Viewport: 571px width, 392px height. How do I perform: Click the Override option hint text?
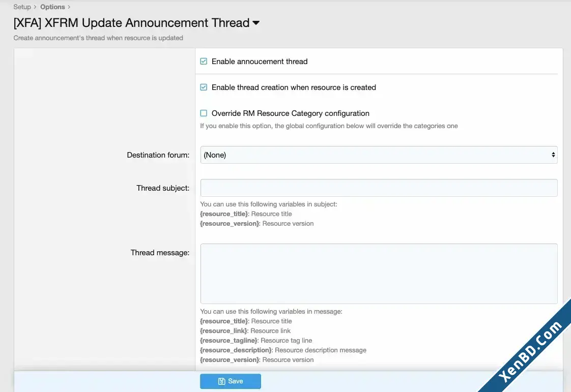[329, 126]
